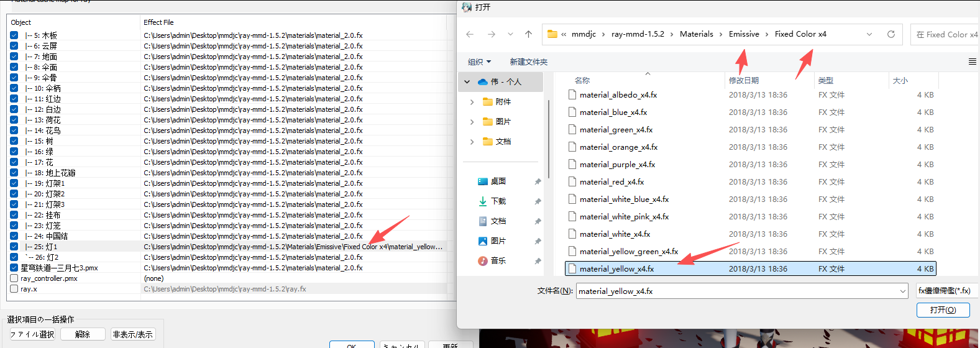Select file material_yellow_x4.fx
Image resolution: width=980 pixels, height=348 pixels.
[x=750, y=268]
